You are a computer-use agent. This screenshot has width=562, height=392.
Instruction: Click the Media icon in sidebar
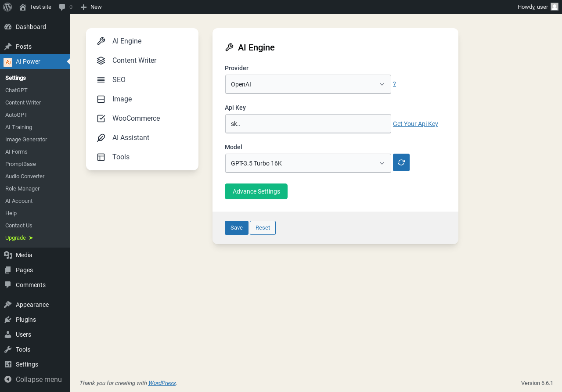click(x=8, y=255)
